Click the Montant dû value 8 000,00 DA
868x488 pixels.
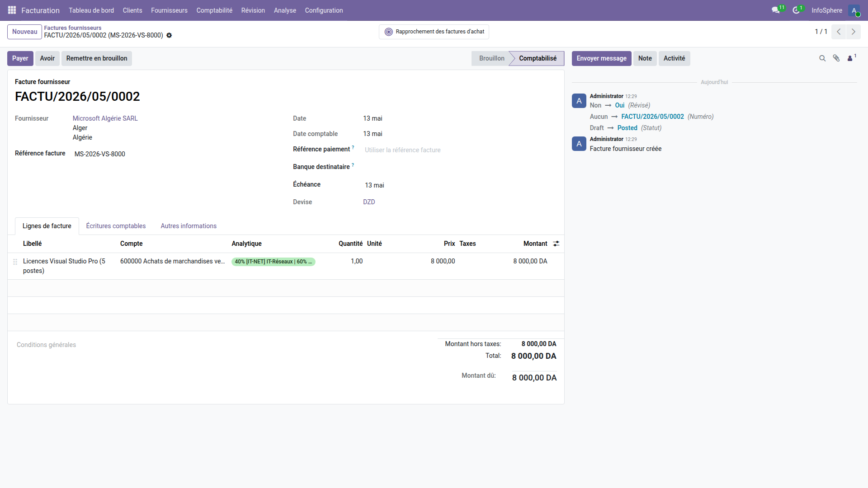click(x=534, y=378)
